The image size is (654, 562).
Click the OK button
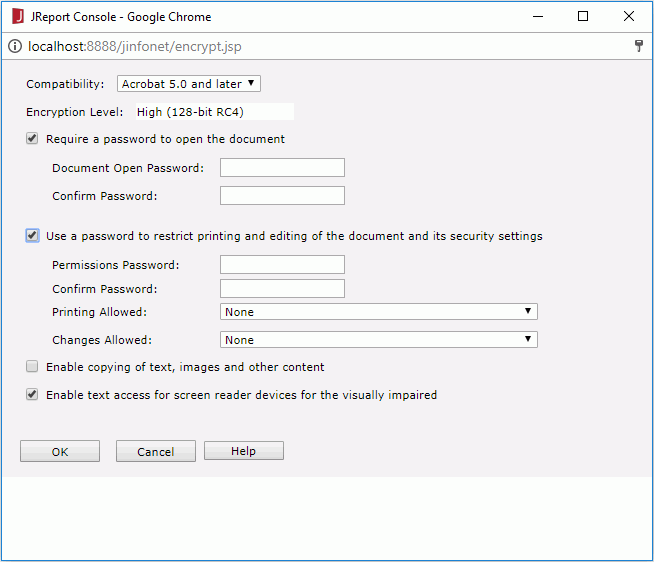coord(60,451)
